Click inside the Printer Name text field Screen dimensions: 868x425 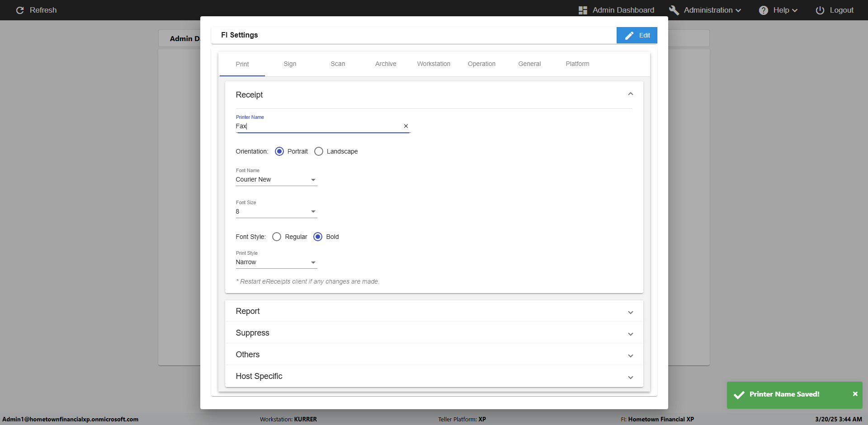tap(316, 126)
